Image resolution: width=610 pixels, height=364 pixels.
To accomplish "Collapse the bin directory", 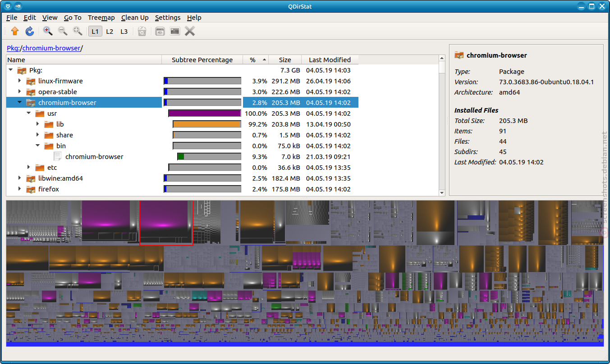I will 37,146.
